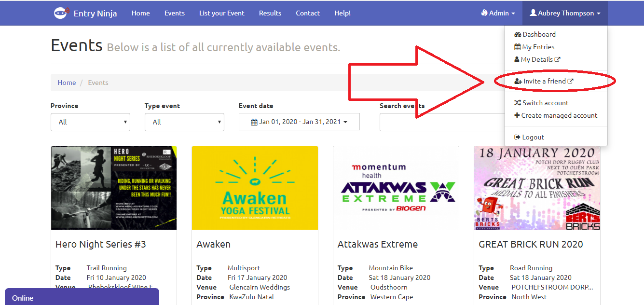
Task: Click the Glencairn Weddings venue text
Action: [260, 287]
